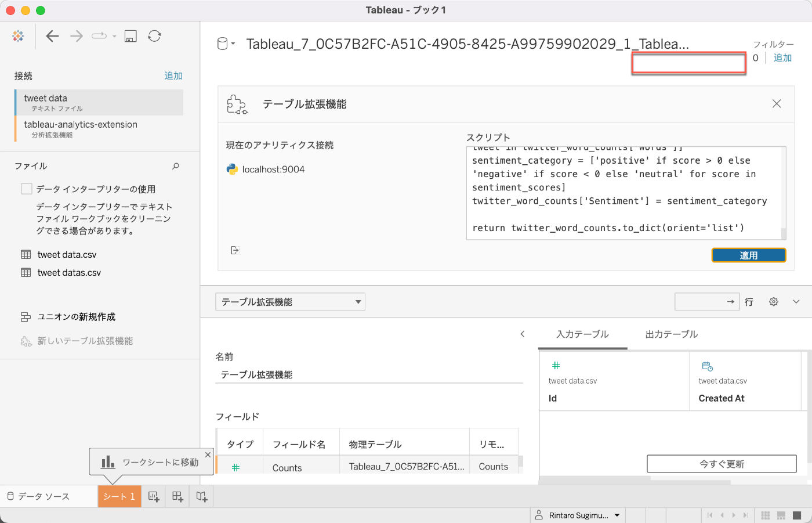
Task: Click 追加 link under フィルター
Action: coord(782,58)
